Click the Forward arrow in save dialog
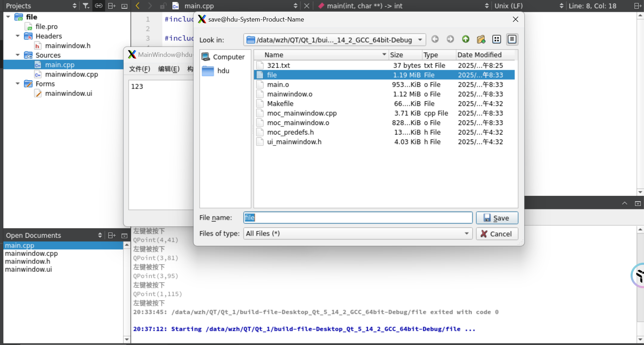Viewport: 644px width, 345px height. 450,39
